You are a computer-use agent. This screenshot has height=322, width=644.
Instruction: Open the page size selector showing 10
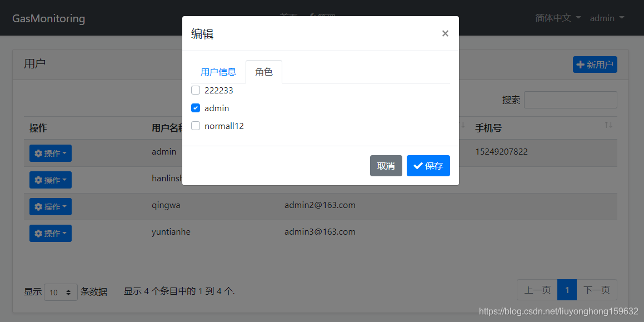tap(61, 291)
